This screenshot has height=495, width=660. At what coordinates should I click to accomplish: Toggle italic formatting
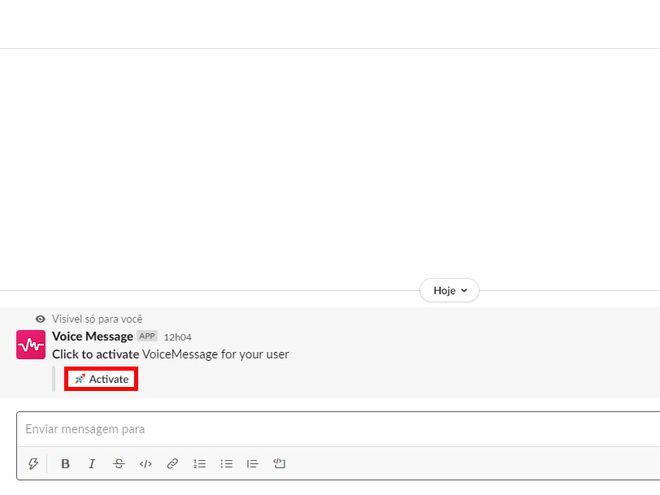[92, 464]
